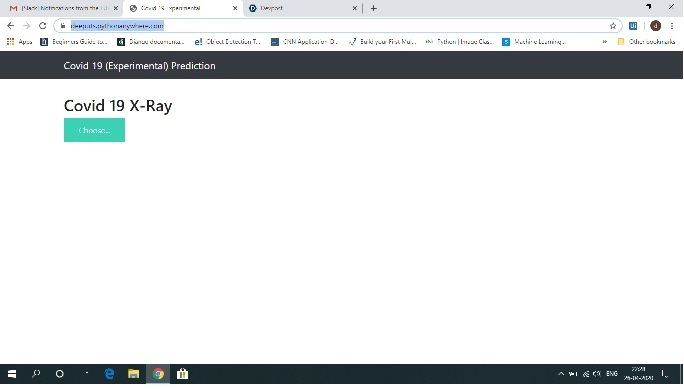This screenshot has height=389, width=684.
Task: Open the Windows Start menu
Action: pos(12,374)
